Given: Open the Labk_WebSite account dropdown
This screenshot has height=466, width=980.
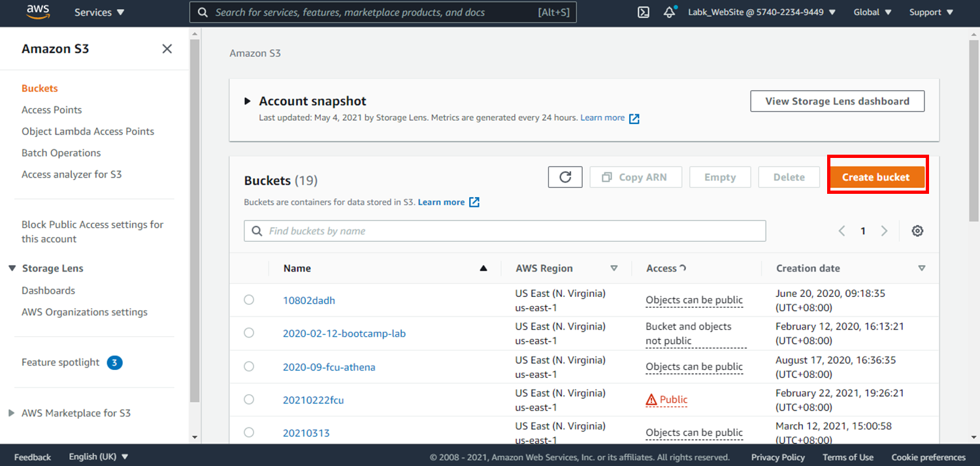Looking at the screenshot, I should (762, 12).
